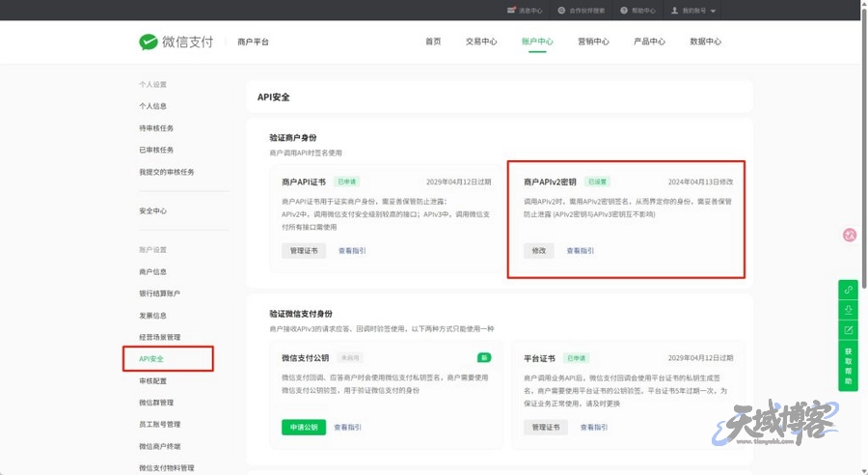This screenshot has height=475, width=868.
Task: Click the 已申请 badge next to 平台证书
Action: (x=577, y=358)
